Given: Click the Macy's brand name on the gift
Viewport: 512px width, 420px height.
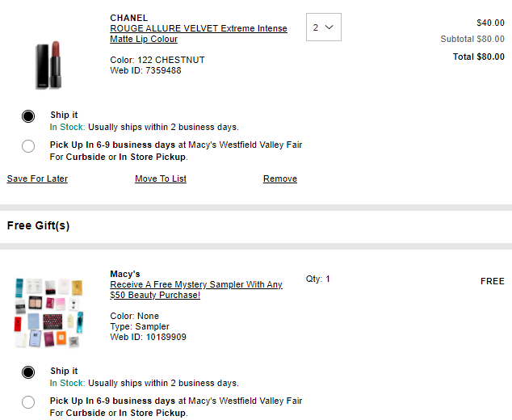Looking at the screenshot, I should point(125,274).
